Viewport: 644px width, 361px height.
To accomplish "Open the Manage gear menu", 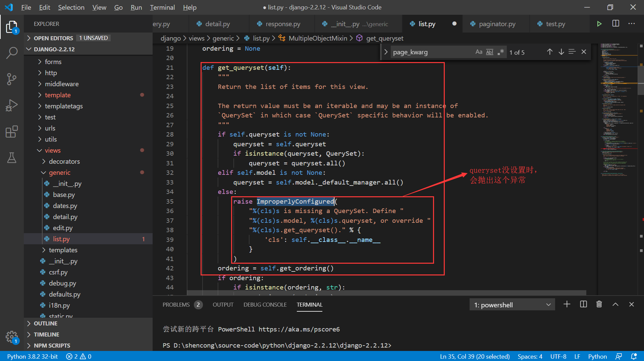I will point(12,337).
